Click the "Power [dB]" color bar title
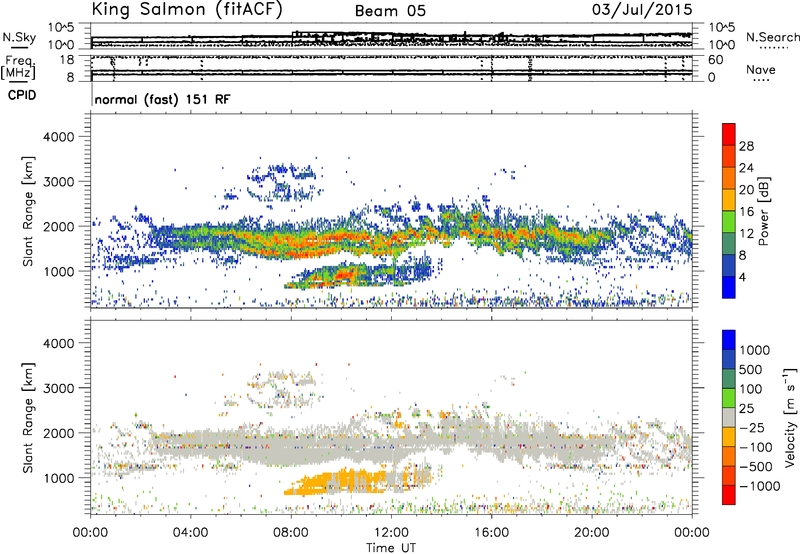The height and width of the screenshot is (554, 800). [763, 211]
